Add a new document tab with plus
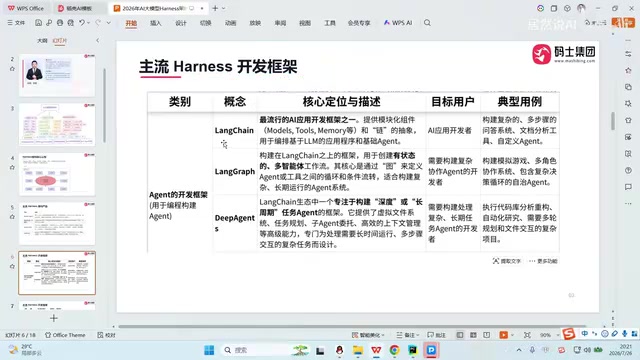The image size is (640, 360). (215, 8)
